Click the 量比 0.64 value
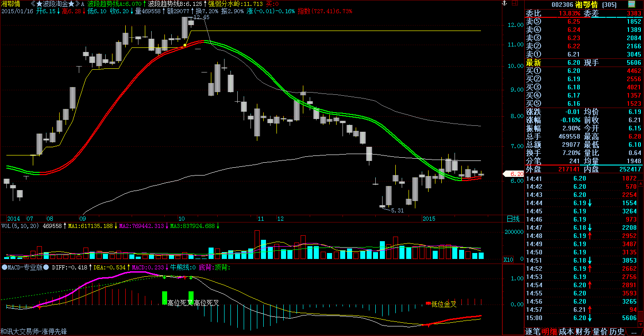This screenshot has width=644, height=336. 635,153
